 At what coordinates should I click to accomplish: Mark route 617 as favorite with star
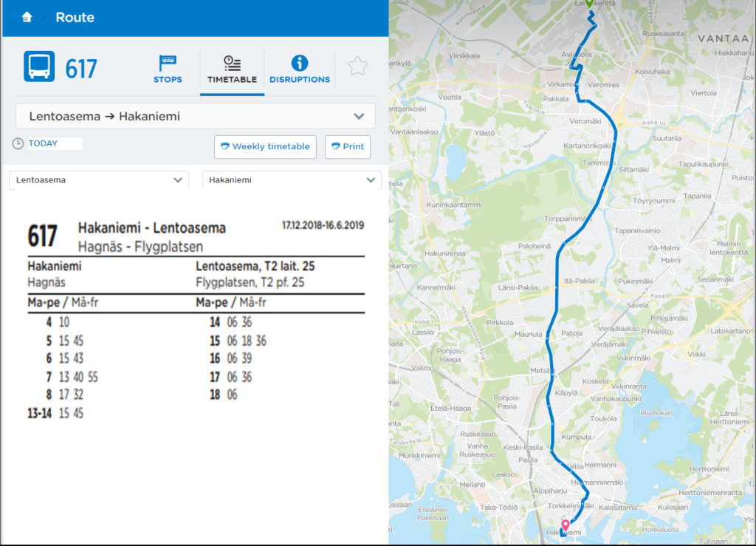coord(358,66)
